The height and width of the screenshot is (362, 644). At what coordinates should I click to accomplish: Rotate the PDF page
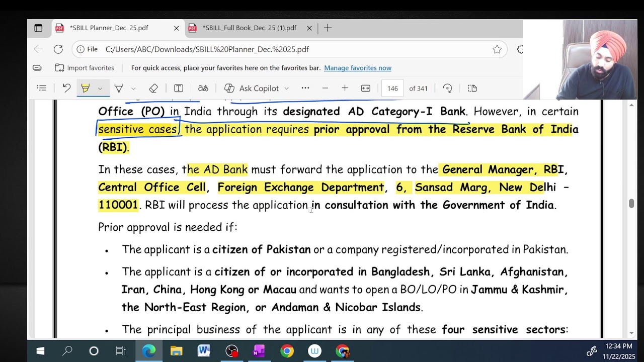click(447, 88)
